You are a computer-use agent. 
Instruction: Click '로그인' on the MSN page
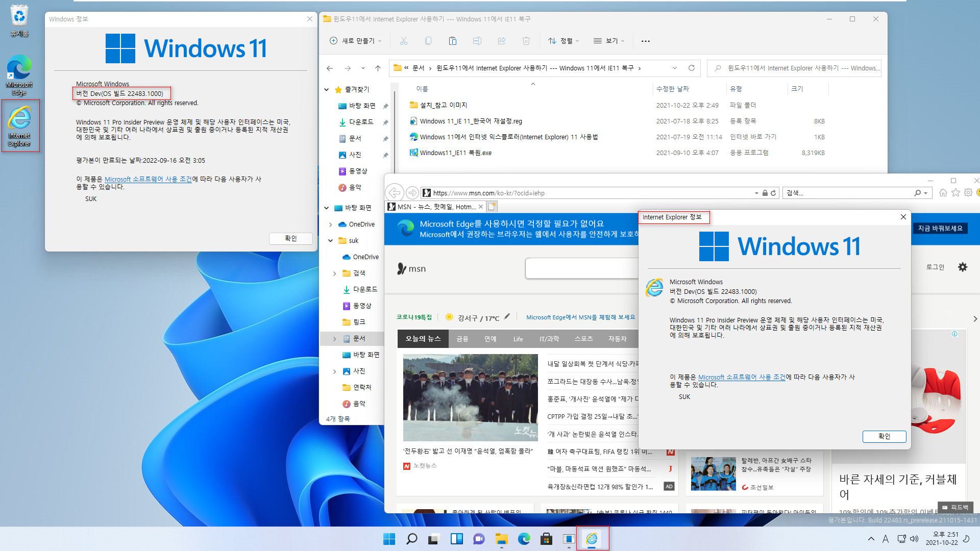point(935,267)
